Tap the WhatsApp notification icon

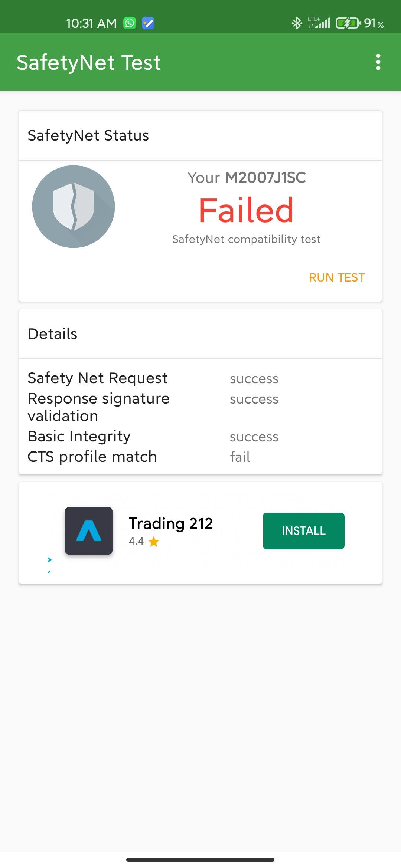pos(130,23)
